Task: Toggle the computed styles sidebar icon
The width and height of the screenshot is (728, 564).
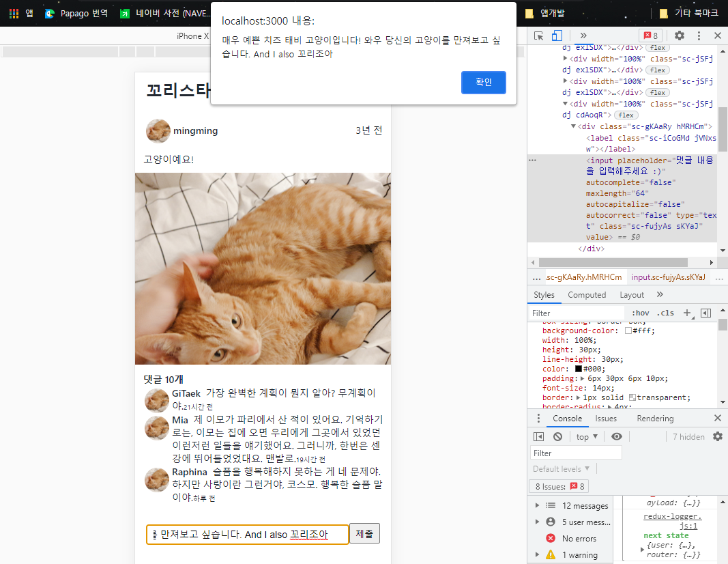Action: (705, 313)
